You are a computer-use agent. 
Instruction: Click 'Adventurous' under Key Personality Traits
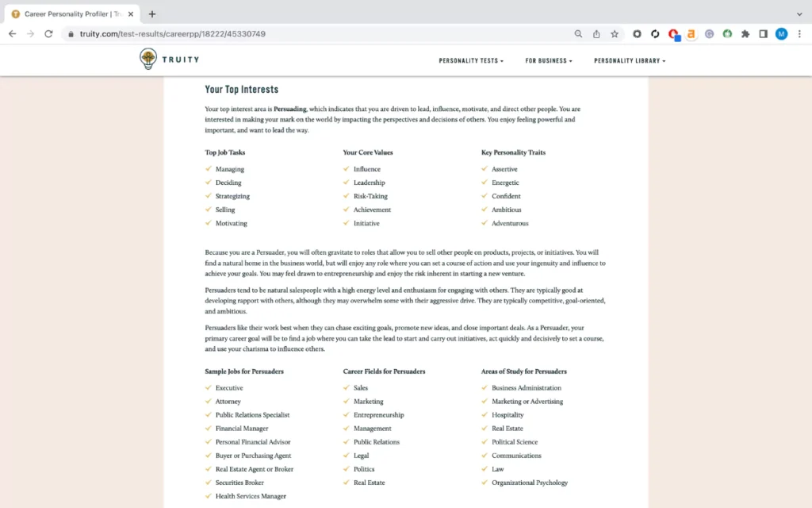coord(510,223)
